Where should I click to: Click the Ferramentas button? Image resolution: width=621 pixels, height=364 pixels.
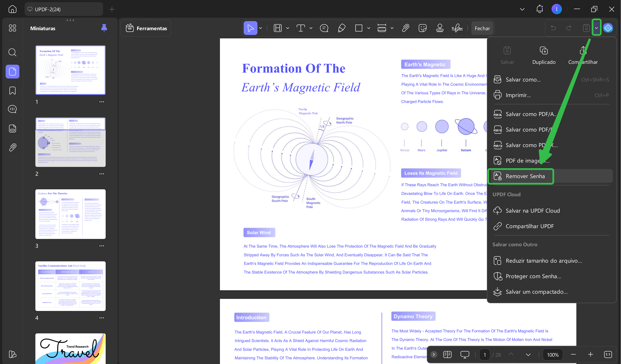[x=146, y=28]
